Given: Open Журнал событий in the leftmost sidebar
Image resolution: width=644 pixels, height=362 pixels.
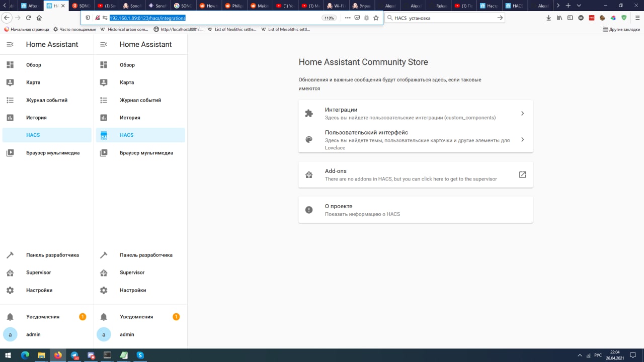Looking at the screenshot, I should pos(47,100).
